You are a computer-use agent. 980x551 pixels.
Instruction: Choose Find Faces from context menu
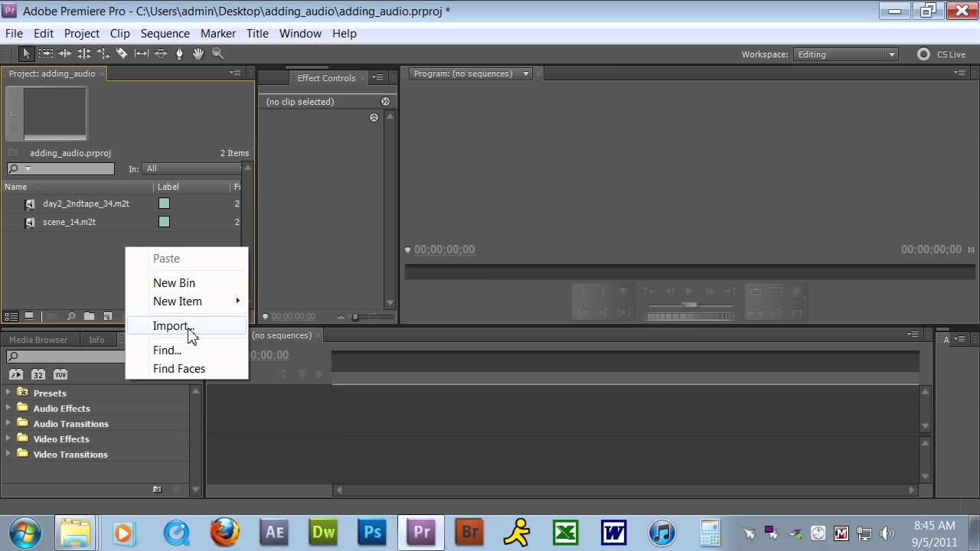(187, 369)
